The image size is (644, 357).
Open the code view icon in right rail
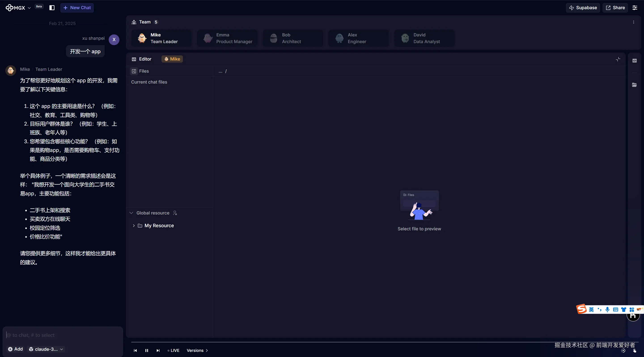pos(635,61)
